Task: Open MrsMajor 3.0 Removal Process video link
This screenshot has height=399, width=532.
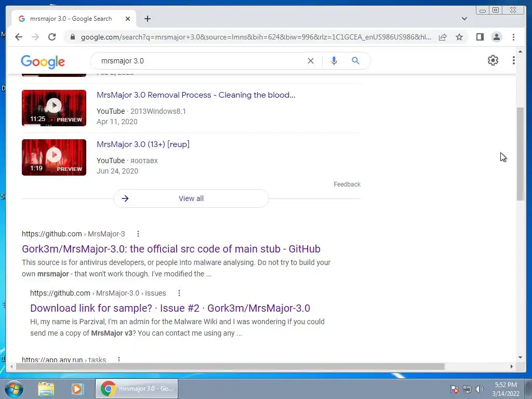Action: click(196, 95)
